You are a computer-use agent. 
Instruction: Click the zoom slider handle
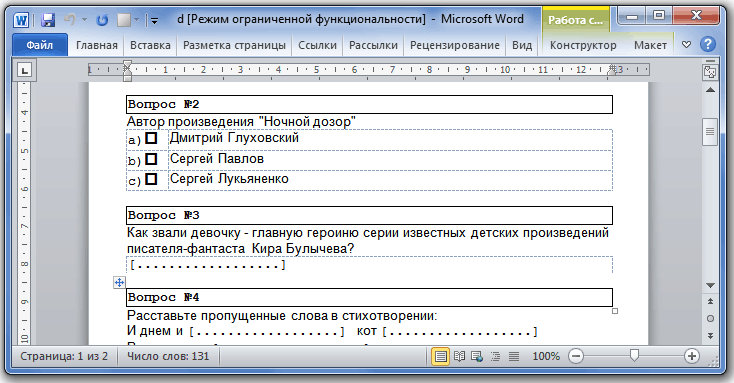point(634,355)
